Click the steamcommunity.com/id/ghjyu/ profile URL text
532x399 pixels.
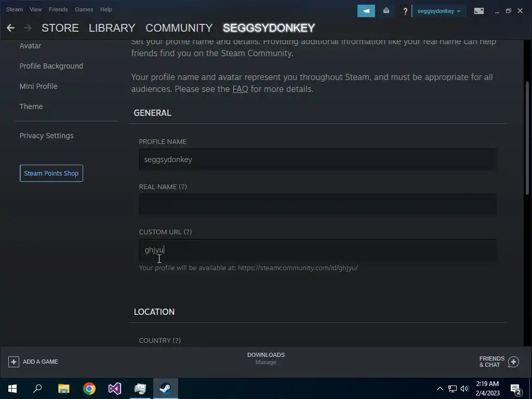(298, 268)
